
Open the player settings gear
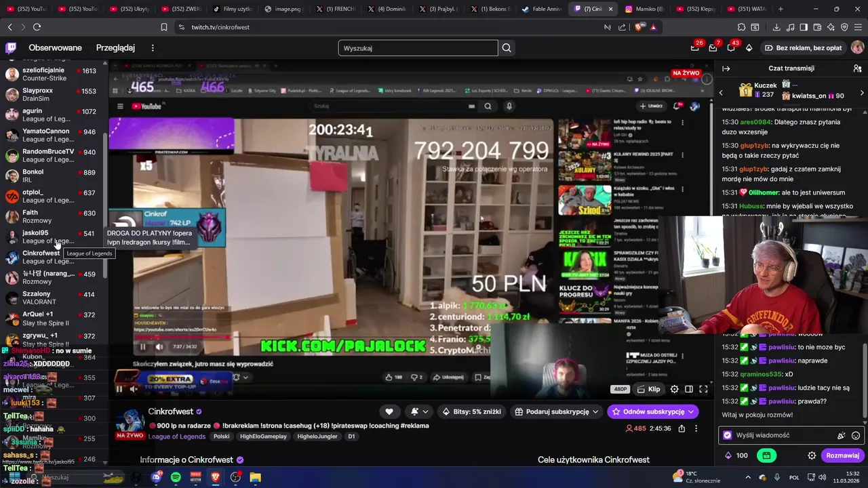674,389
